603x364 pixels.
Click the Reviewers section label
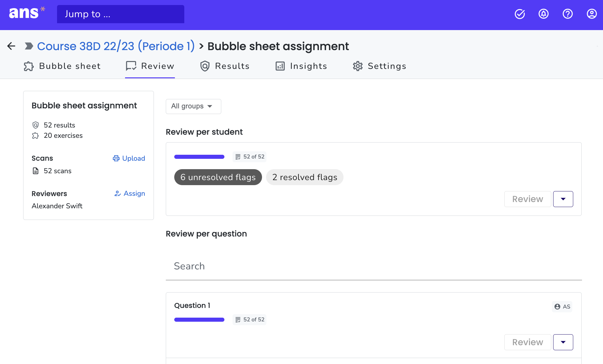pyautogui.click(x=49, y=194)
